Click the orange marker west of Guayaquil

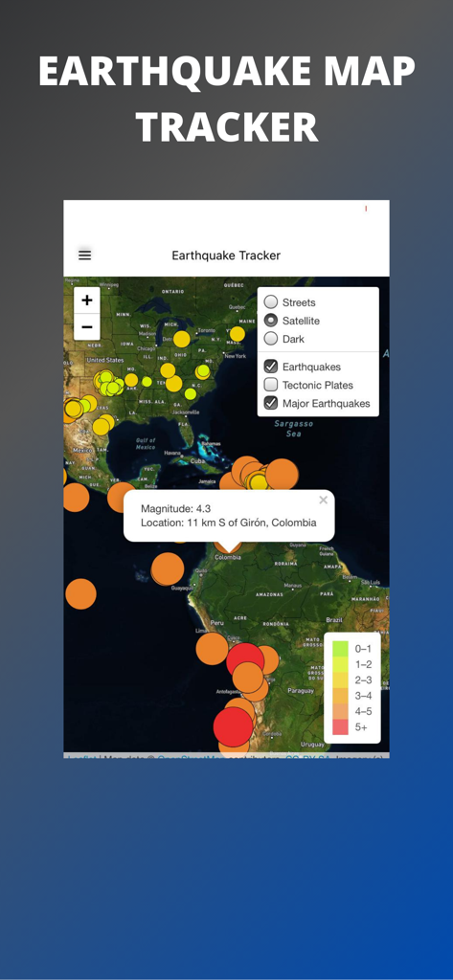point(167,569)
